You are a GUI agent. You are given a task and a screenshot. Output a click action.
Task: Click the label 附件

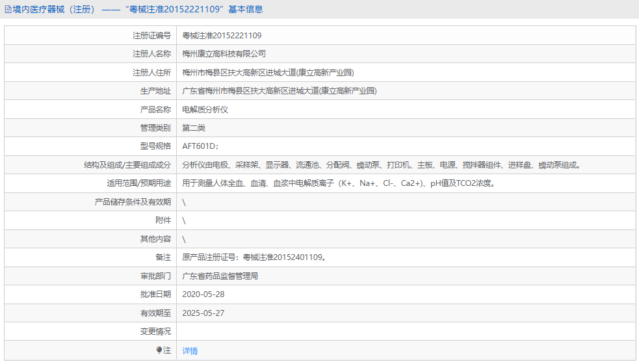163,220
